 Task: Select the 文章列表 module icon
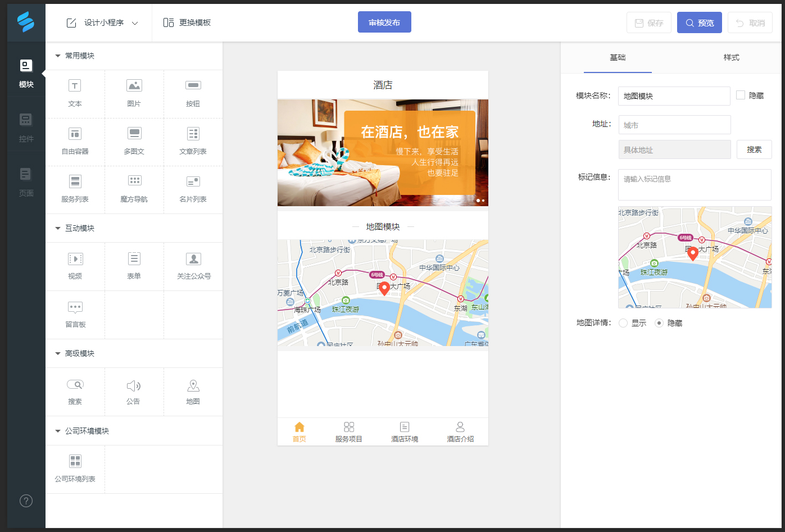(193, 134)
